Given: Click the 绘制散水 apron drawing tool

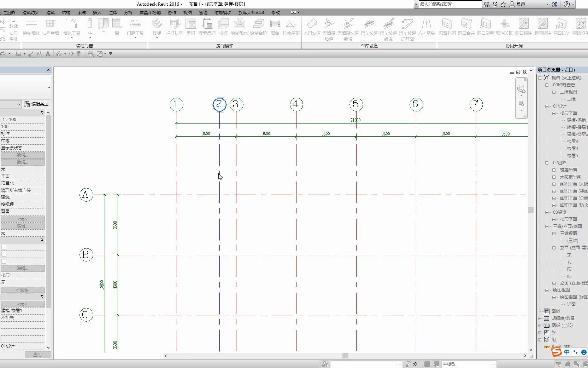Looking at the screenshot, I should tap(240, 27).
